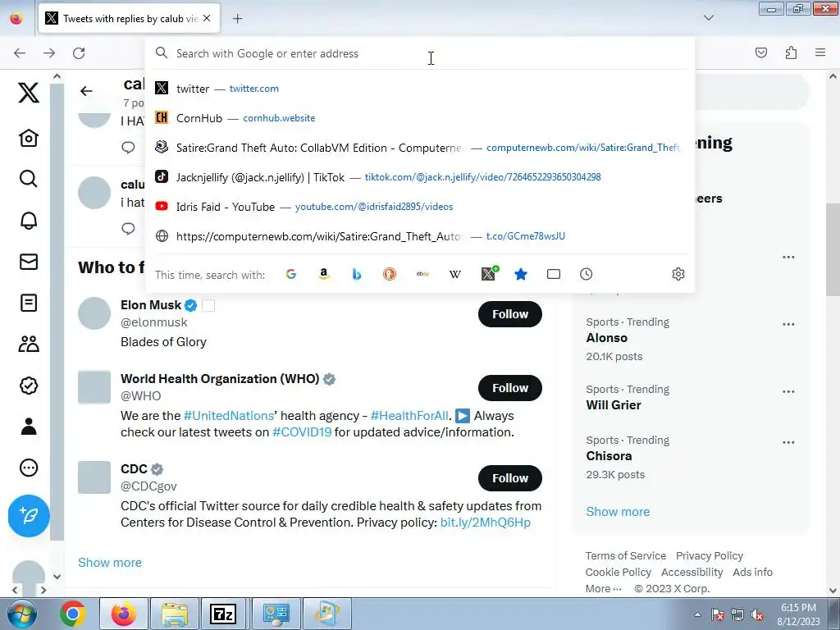Follow Elon Musk
This screenshot has height=630, width=840.
[510, 314]
